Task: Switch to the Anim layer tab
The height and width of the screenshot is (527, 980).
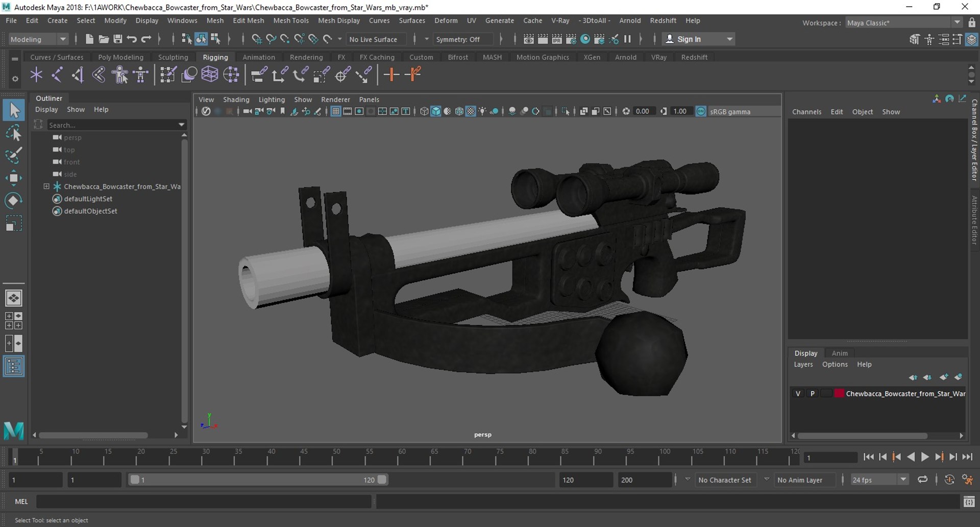Action: (x=840, y=353)
